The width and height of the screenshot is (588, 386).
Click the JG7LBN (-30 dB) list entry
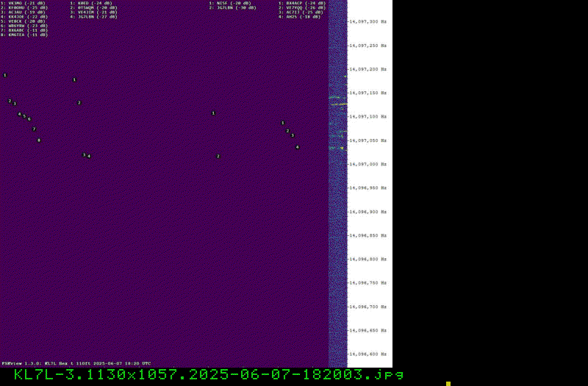pos(233,7)
